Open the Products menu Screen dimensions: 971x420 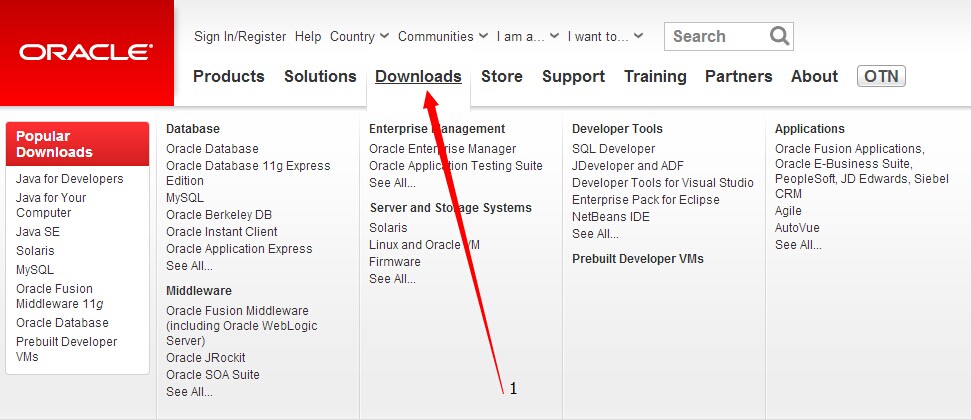pyautogui.click(x=229, y=76)
